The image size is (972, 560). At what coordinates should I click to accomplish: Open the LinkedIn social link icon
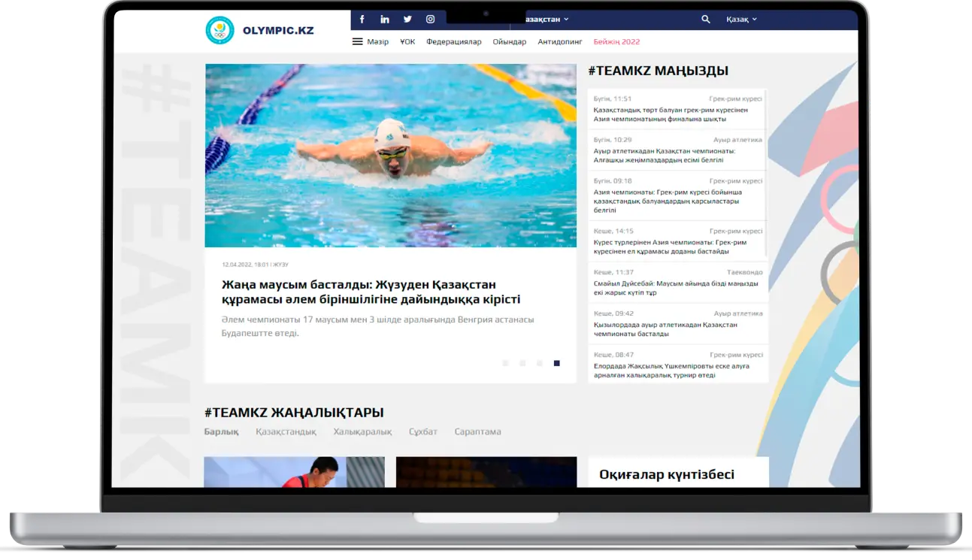[385, 20]
